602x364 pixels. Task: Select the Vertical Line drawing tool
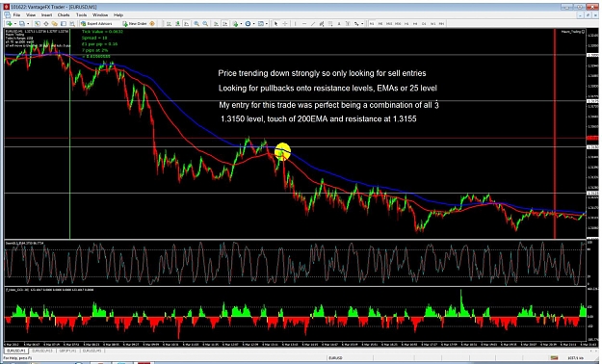[295, 24]
